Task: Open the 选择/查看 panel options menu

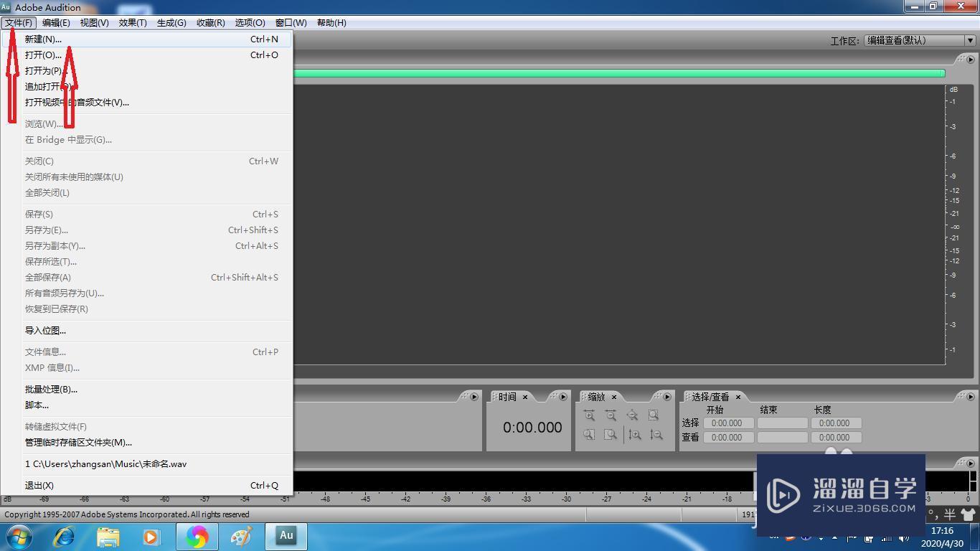Action: (971, 397)
